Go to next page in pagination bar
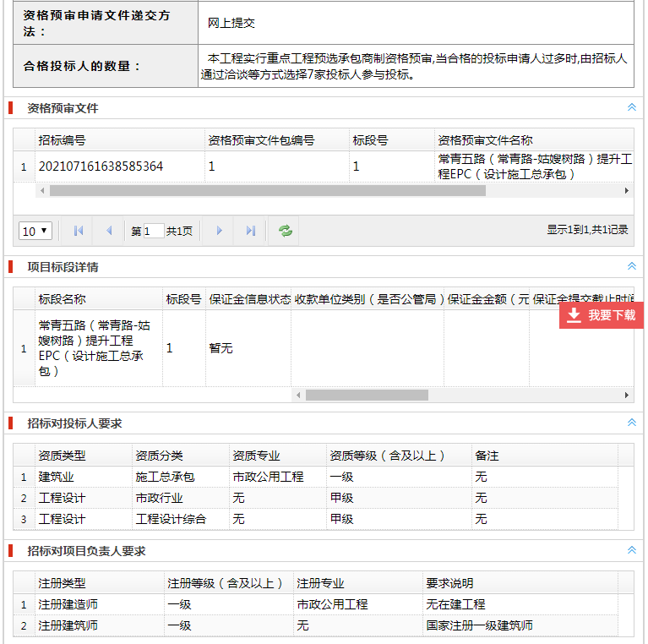 [x=220, y=231]
